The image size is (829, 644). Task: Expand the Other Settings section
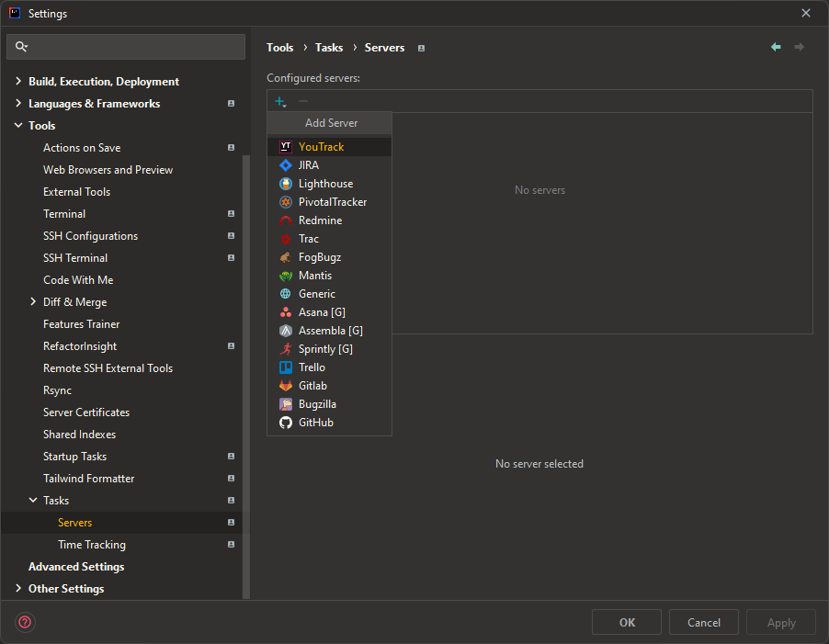tap(18, 588)
